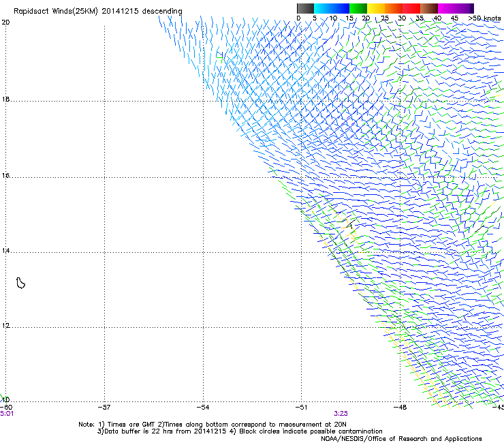Click the title 'Rapidsact Winds(25KM) 20141215 descending'
The height and width of the screenshot is (443, 504).
(97, 12)
